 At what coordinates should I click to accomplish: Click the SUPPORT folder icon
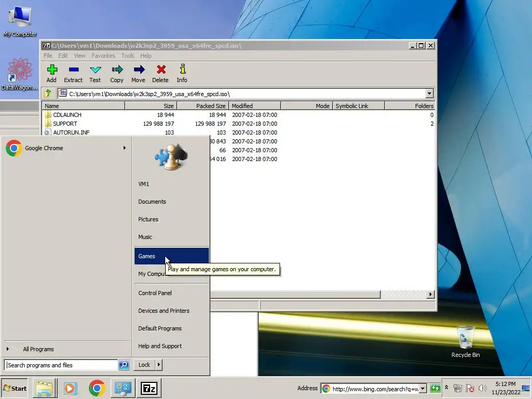[x=48, y=124]
